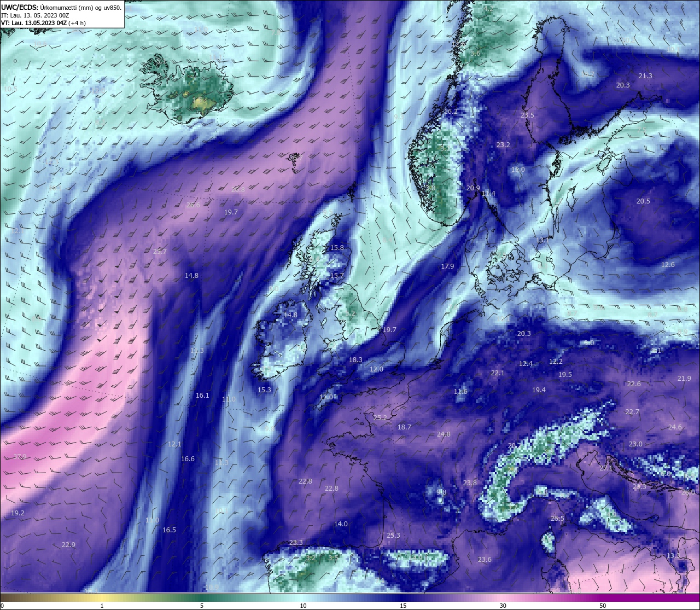Click the map value 20.5
700x610 pixels.
tap(643, 201)
